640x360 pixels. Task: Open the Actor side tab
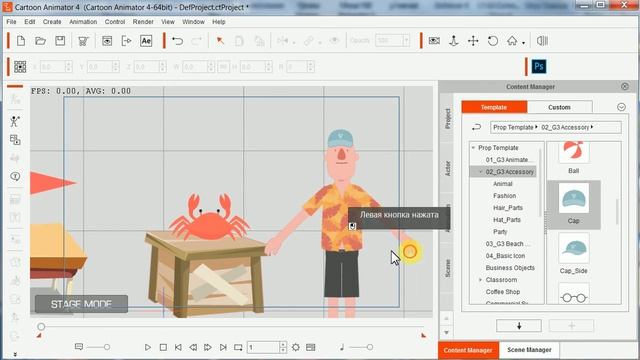point(447,169)
